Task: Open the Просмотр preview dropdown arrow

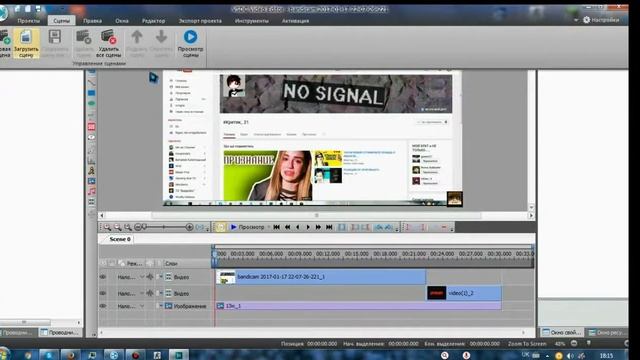Action: point(269,227)
